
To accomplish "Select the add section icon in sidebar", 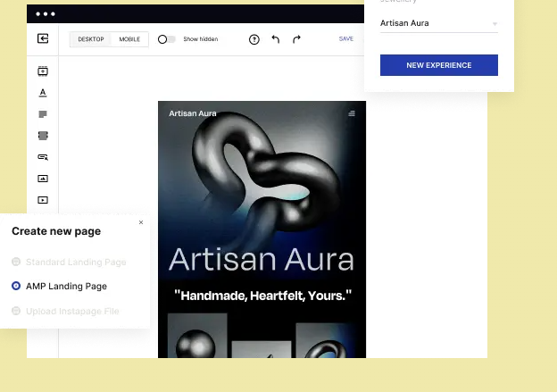I will [x=43, y=71].
